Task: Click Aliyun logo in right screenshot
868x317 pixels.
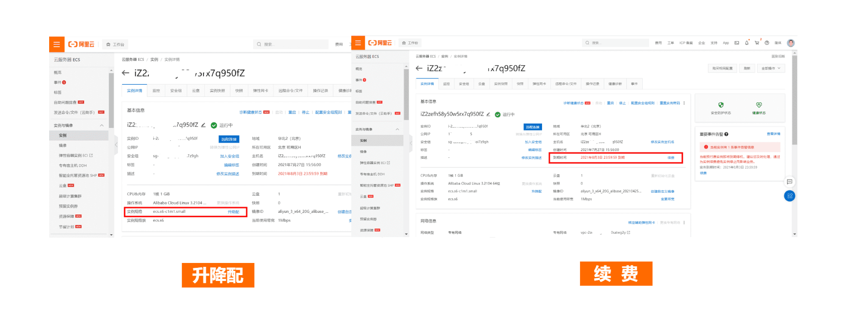Action: 380,43
